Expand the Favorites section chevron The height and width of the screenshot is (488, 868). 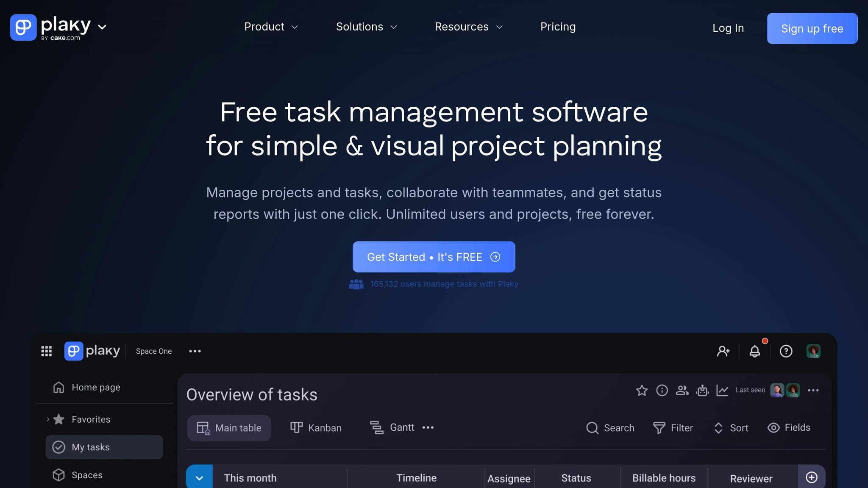(48, 419)
